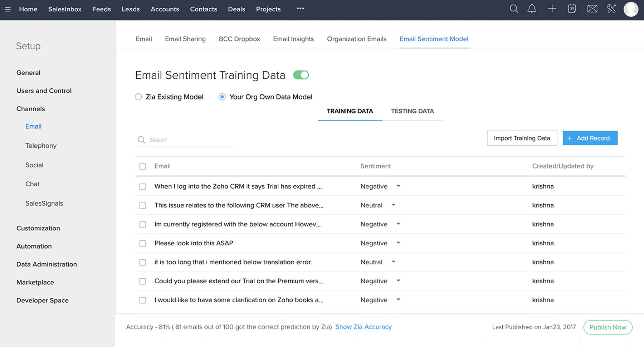Screen dimensions: 644x347
Task: Open Accounts module
Action: (x=165, y=9)
